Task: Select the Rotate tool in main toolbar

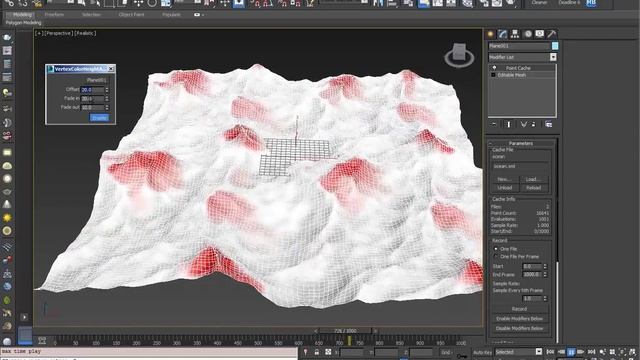Action: point(152,3)
